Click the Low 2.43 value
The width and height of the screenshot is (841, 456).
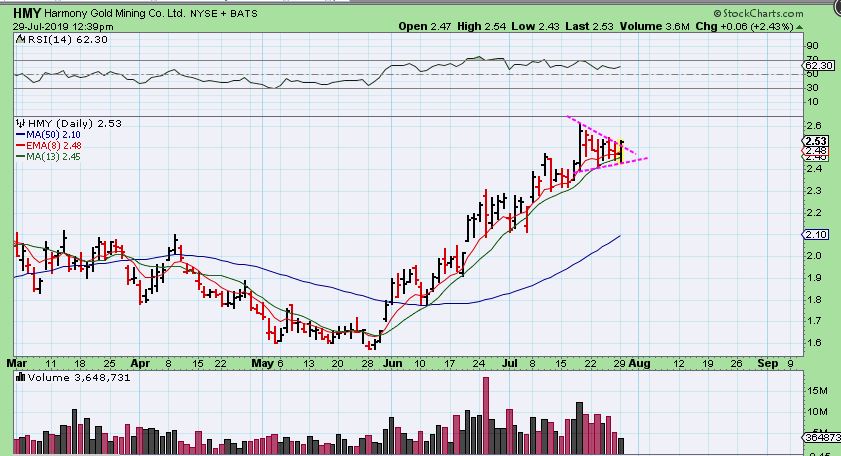(x=535, y=26)
